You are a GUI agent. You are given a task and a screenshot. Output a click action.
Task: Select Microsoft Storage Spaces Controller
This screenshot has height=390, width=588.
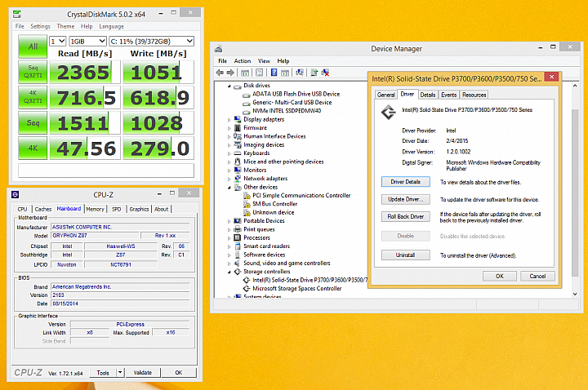pos(297,289)
